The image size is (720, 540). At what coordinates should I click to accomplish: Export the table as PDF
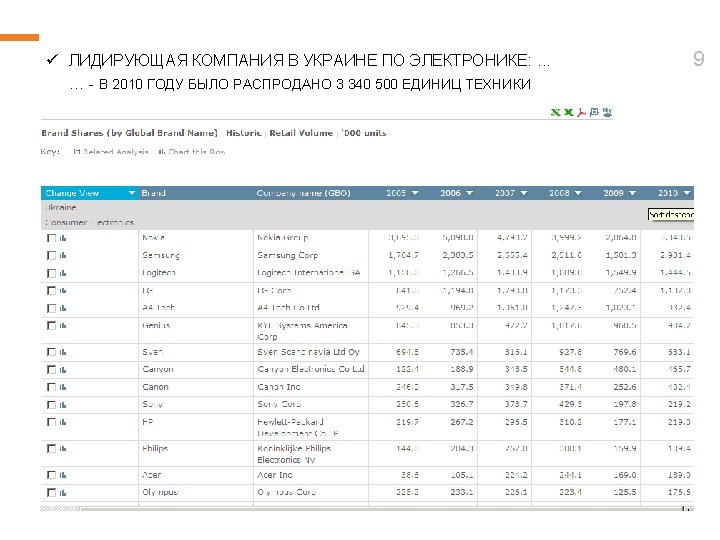(x=581, y=112)
